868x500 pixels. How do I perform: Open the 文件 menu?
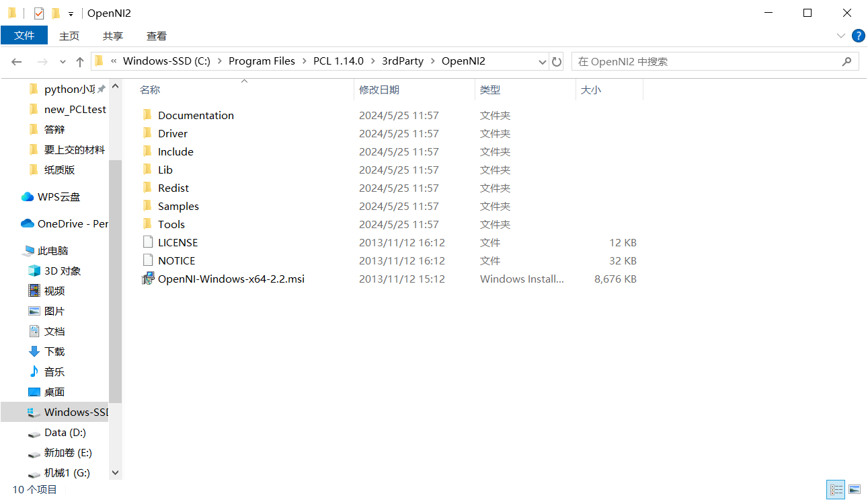pyautogui.click(x=24, y=36)
